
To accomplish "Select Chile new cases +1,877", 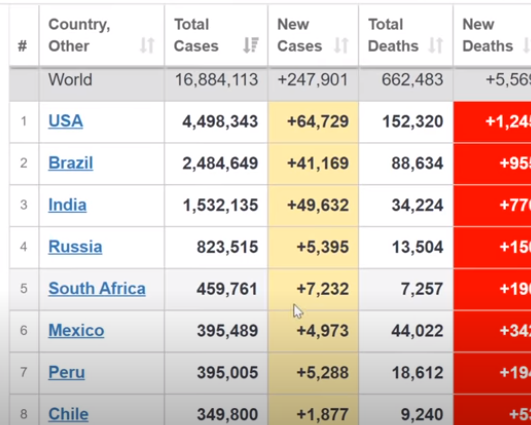I will [x=322, y=414].
